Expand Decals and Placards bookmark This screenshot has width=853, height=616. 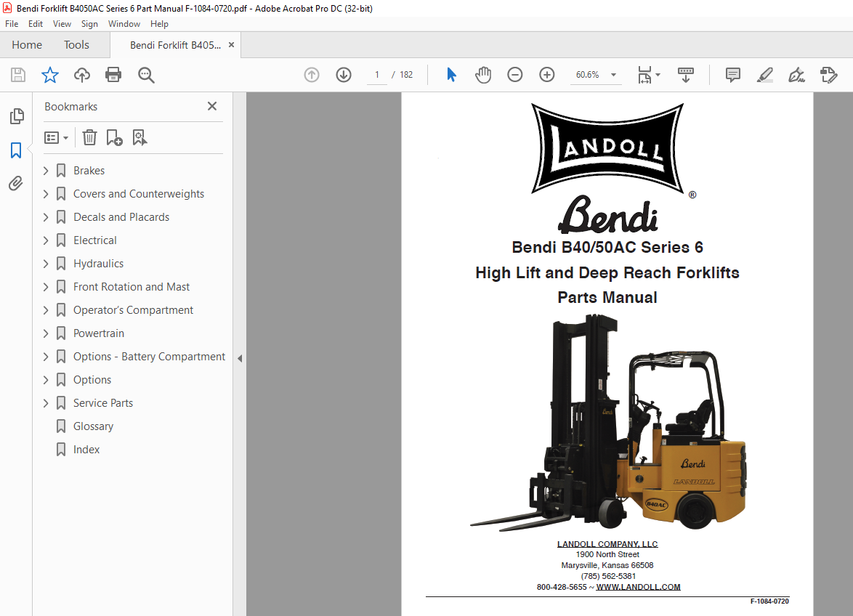[46, 217]
